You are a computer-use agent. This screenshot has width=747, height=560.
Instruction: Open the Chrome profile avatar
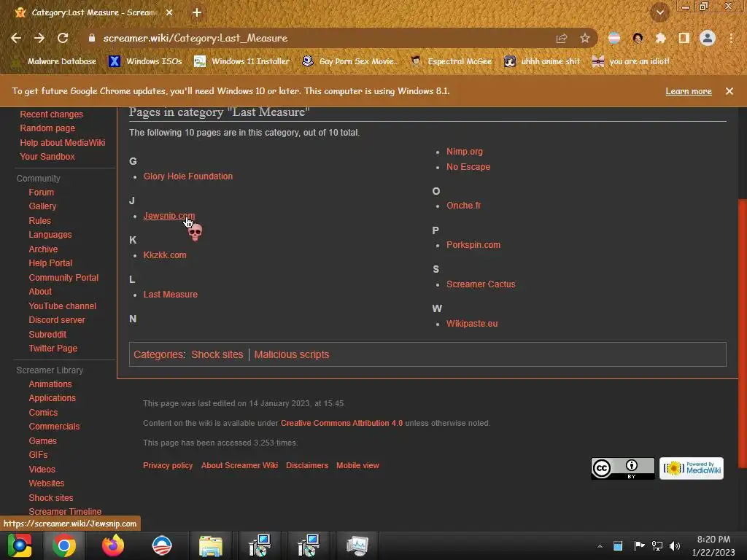tap(708, 38)
